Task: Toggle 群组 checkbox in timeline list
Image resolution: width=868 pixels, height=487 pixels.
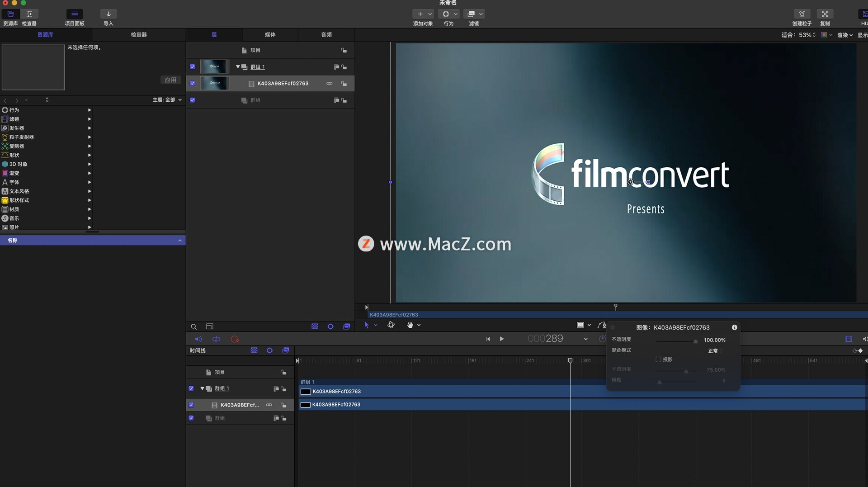Action: [191, 418]
